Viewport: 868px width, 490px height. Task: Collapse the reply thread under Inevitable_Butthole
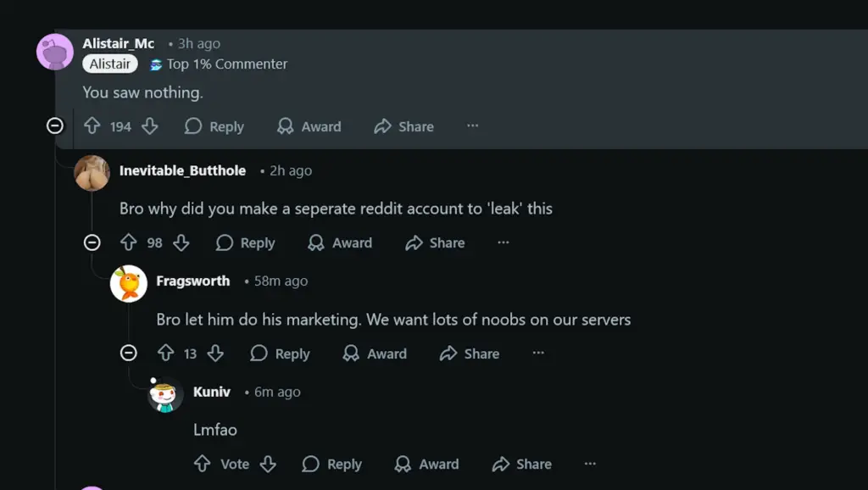[92, 242]
